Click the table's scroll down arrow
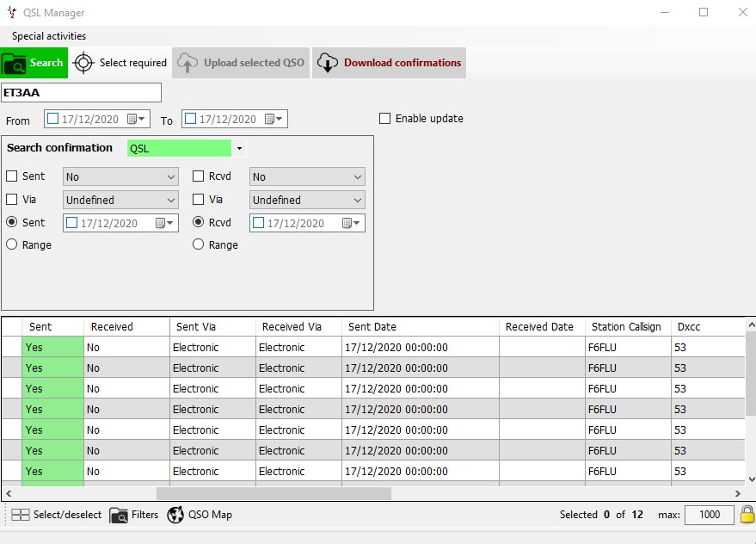Viewport: 756px width, 544px height. (751, 479)
